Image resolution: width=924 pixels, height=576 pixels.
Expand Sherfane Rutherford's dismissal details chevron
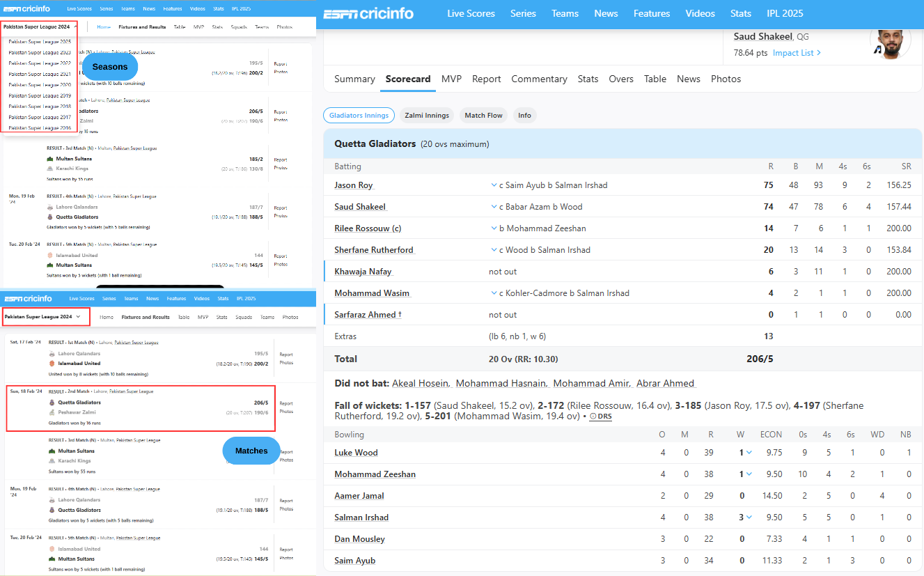click(x=494, y=250)
